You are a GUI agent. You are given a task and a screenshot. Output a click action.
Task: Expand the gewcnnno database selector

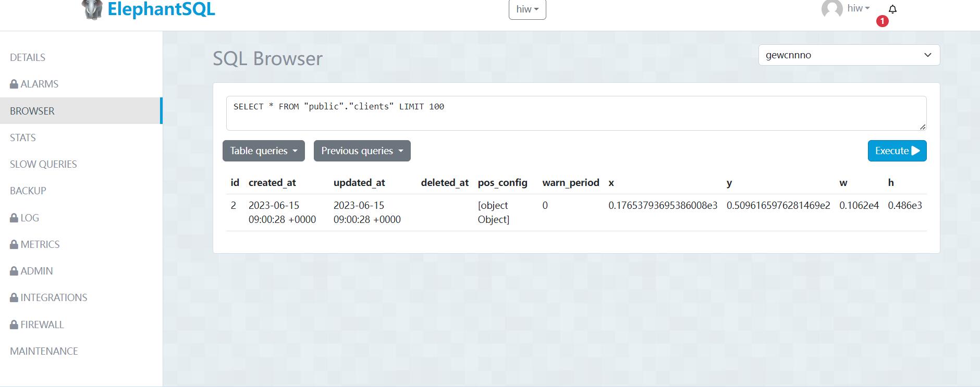point(849,55)
